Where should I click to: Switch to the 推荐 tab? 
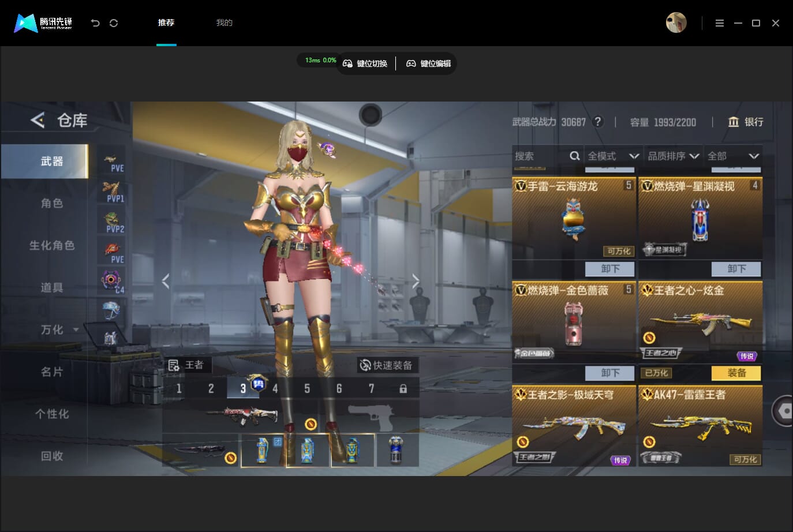point(166,23)
